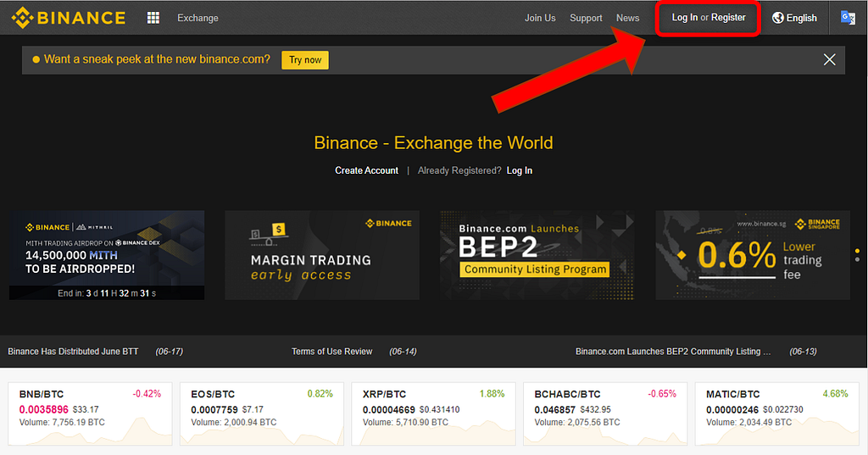
Task: Click the 0.82% EOS change value
Action: click(320, 393)
